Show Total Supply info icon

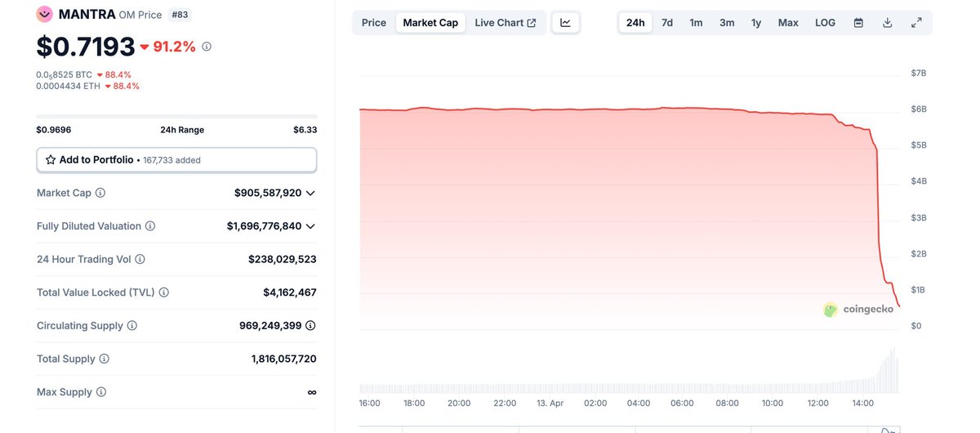pos(105,359)
